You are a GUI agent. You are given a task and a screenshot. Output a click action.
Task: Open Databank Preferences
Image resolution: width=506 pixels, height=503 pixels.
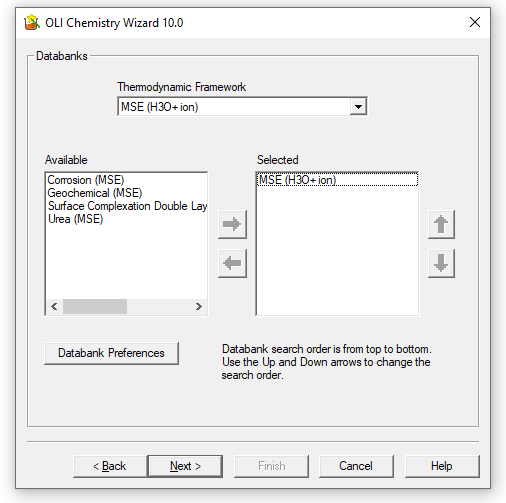coord(111,353)
